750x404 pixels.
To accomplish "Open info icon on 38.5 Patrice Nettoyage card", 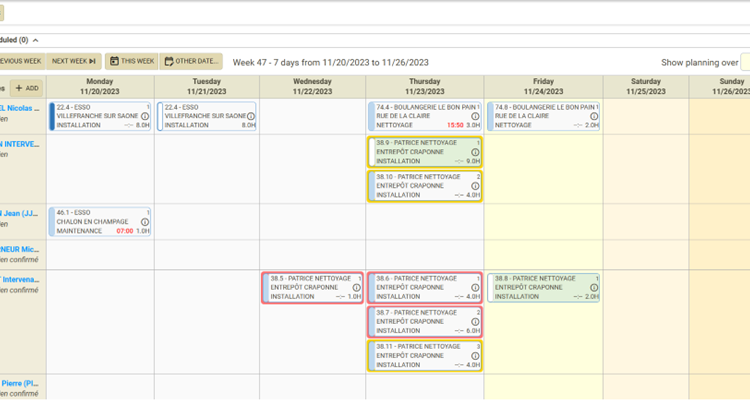I will click(x=356, y=288).
